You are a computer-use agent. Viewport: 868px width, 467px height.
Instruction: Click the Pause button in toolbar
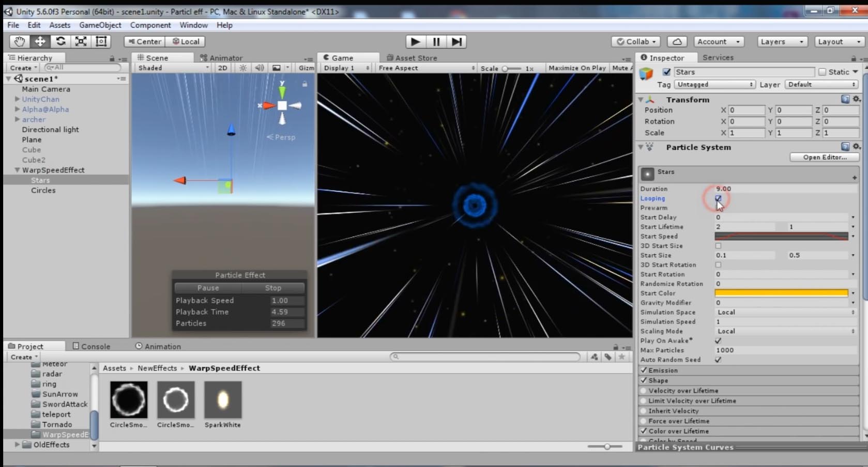click(436, 41)
